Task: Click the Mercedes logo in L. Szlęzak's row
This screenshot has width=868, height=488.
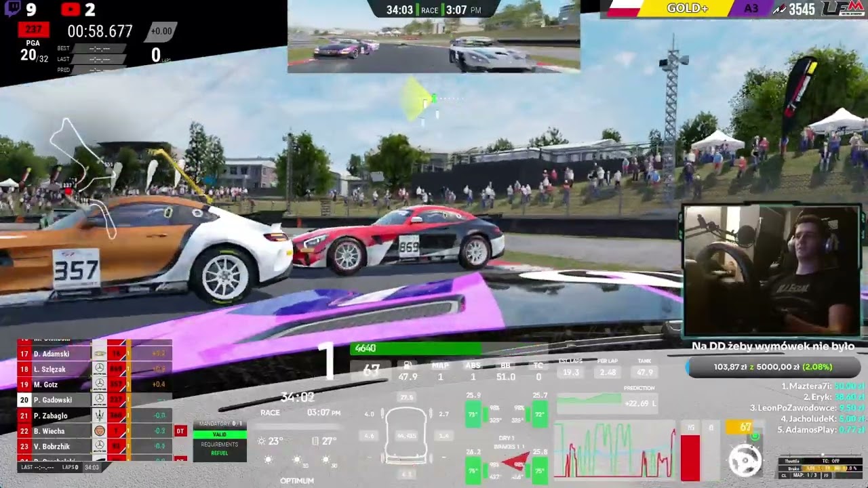Action: pos(99,369)
